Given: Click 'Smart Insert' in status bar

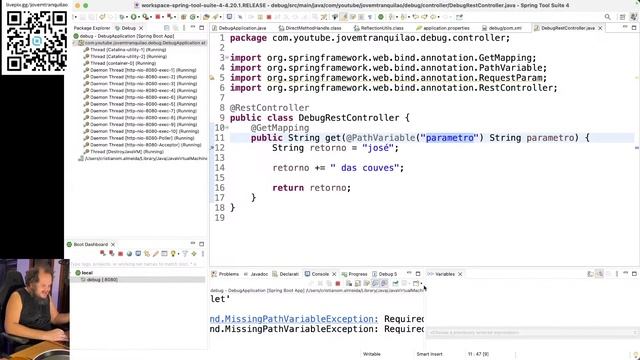Looking at the screenshot, I should click(x=429, y=354).
